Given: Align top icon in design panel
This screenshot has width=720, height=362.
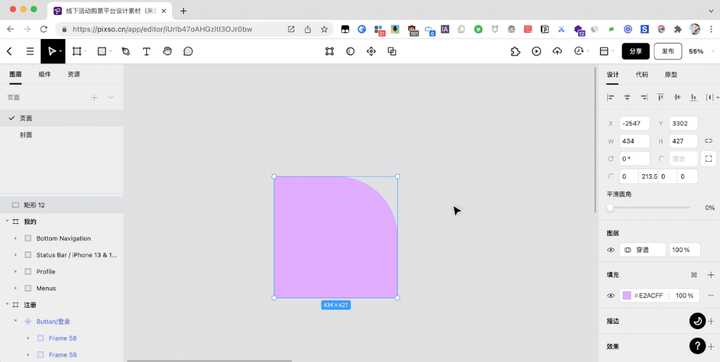Looking at the screenshot, I should pyautogui.click(x=660, y=97).
